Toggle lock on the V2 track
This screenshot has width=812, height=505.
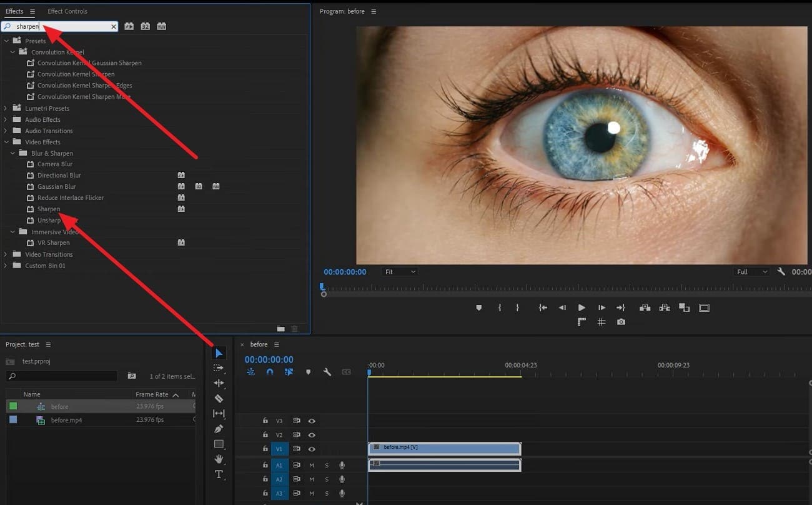pyautogui.click(x=265, y=435)
